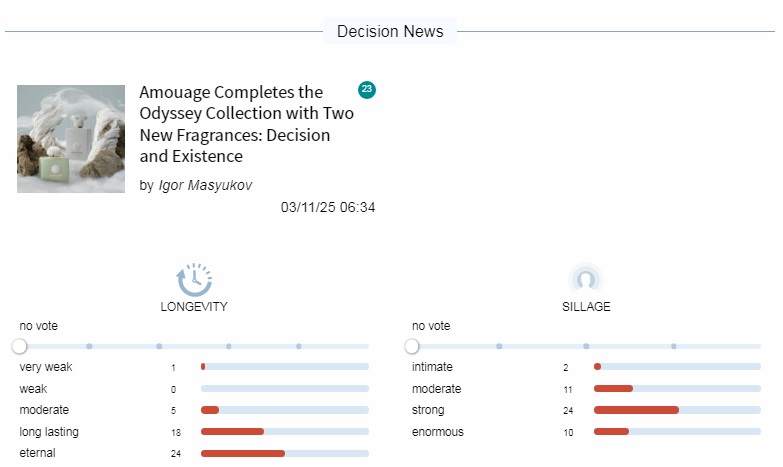Select the enormous sillage bar
Screen dimensions: 783x467
coord(677,432)
